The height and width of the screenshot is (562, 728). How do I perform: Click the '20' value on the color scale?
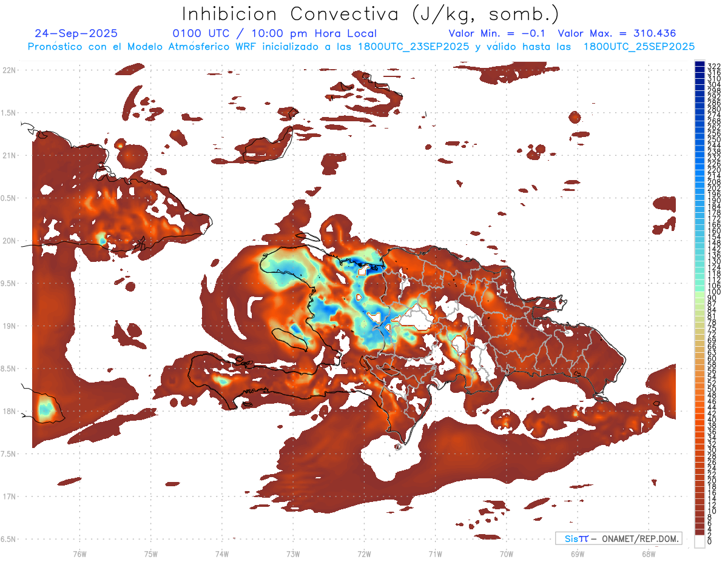[712, 481]
